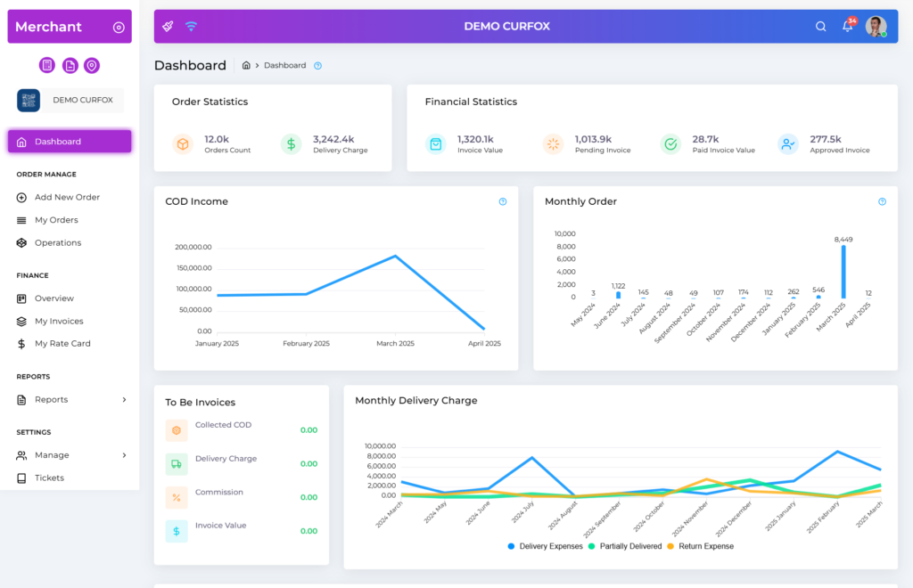Click the Invoice Value bag icon
The image size is (913, 588).
pyautogui.click(x=435, y=143)
